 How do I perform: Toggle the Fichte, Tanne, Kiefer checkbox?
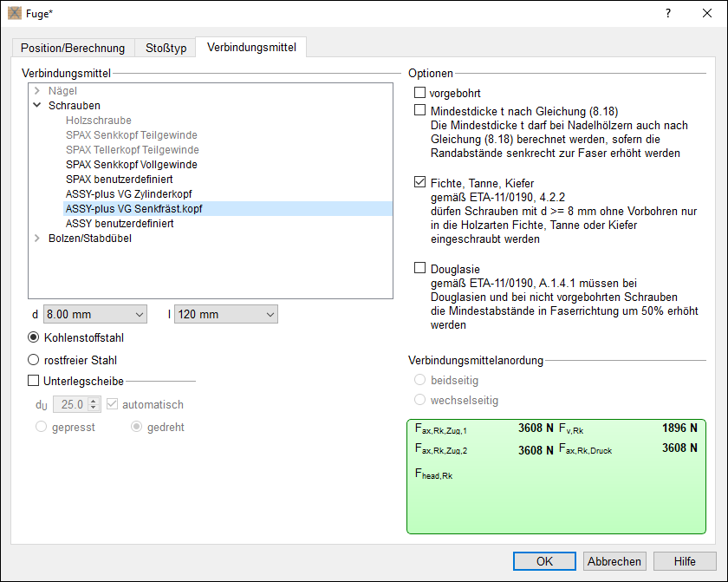420,183
